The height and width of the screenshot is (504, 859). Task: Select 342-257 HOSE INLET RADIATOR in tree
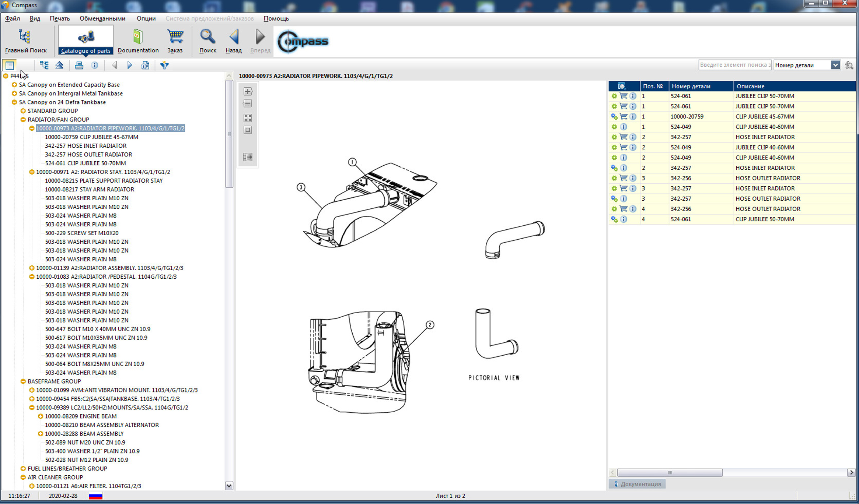coord(85,146)
